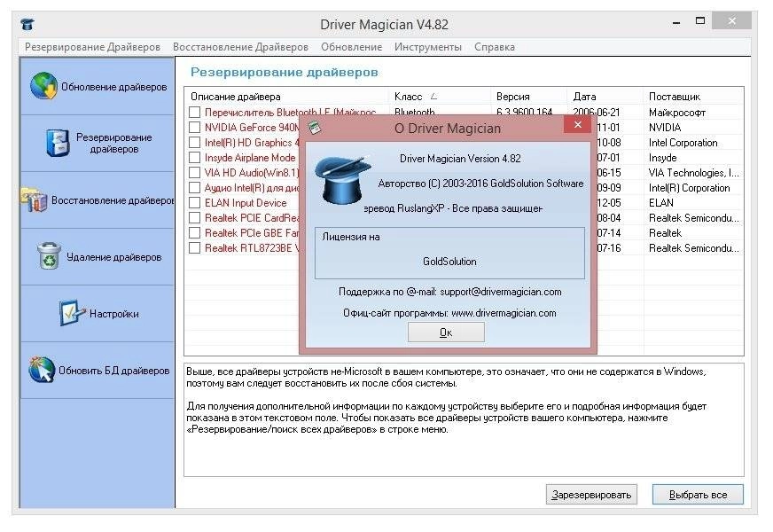Open the Резервирование Драйверов menu

pyautogui.click(x=93, y=47)
